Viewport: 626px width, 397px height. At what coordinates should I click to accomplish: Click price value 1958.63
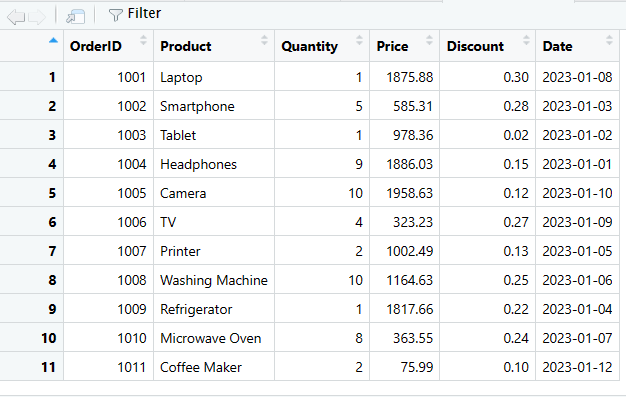[410, 193]
